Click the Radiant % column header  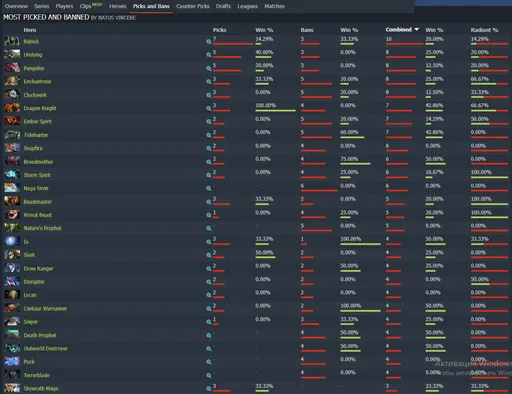click(x=484, y=30)
